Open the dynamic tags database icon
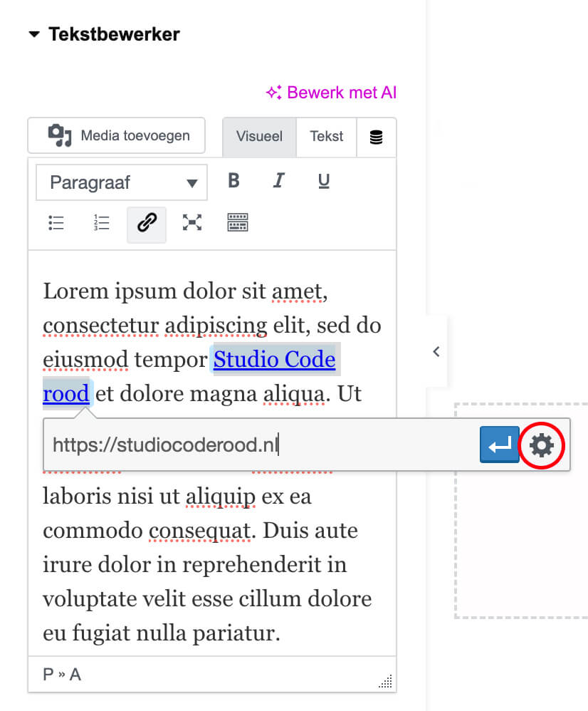588x711 pixels. coord(376,137)
